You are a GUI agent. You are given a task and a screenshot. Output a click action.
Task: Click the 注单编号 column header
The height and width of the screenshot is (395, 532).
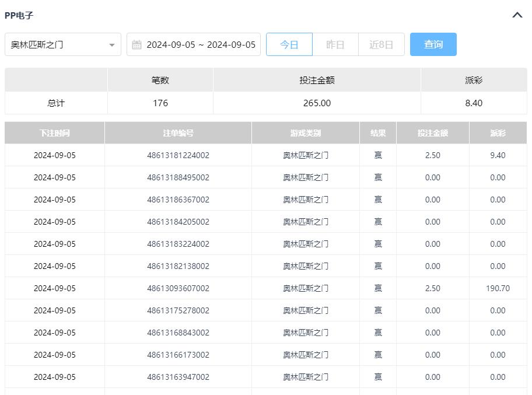(x=178, y=133)
